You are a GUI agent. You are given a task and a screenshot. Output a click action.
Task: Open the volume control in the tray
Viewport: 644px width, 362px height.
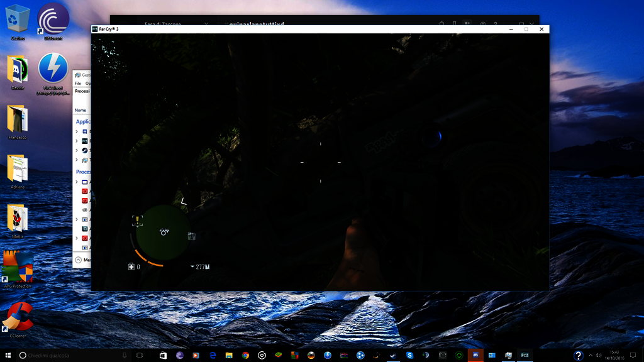[599, 356]
